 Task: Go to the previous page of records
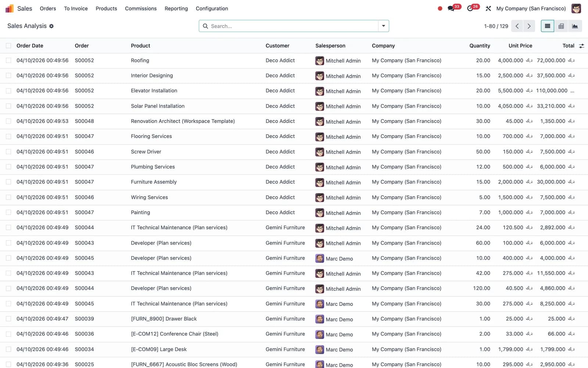[517, 26]
